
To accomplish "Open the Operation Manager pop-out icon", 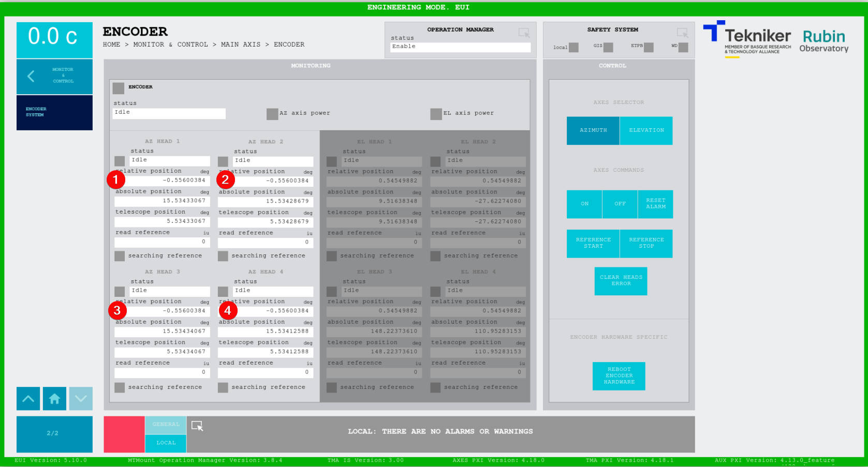I will tap(524, 33).
